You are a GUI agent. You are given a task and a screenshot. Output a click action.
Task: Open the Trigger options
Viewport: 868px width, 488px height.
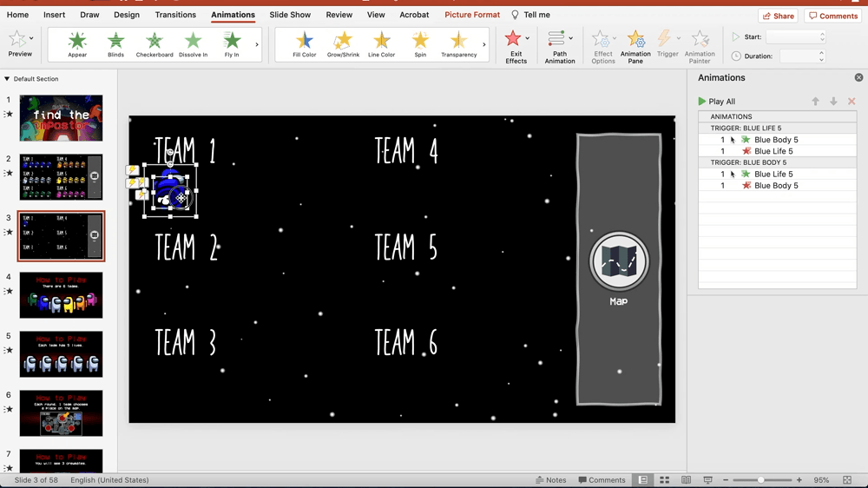click(667, 44)
